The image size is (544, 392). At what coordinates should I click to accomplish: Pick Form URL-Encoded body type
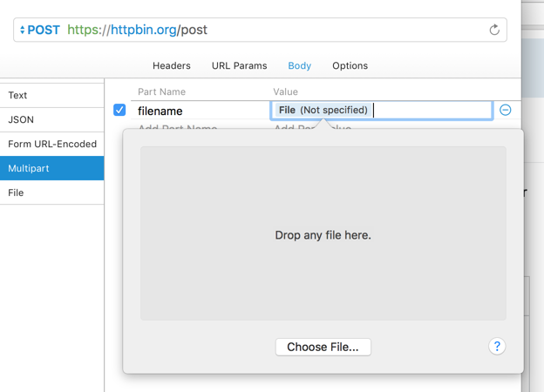[51, 144]
